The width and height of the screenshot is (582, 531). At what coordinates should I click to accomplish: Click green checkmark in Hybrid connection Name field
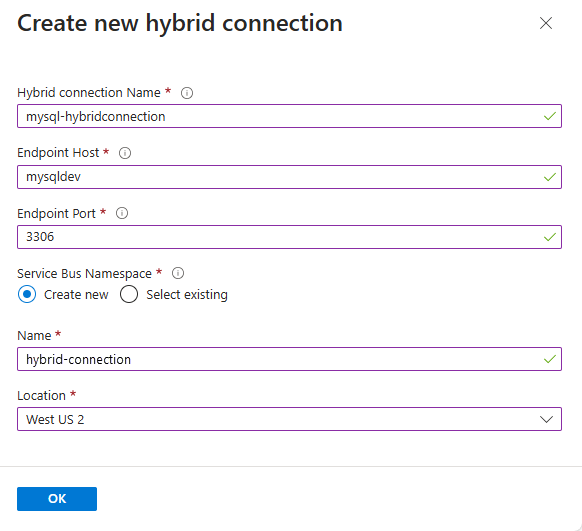pos(550,116)
